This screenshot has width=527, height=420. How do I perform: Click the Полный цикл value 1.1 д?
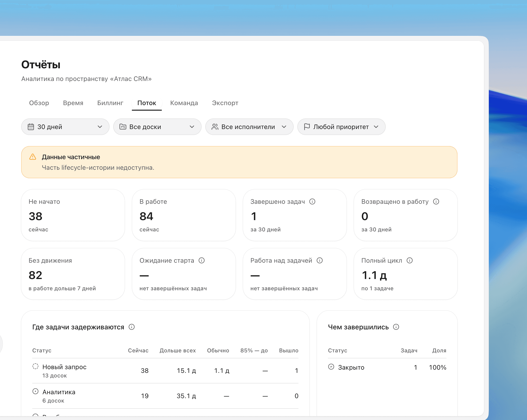point(374,275)
